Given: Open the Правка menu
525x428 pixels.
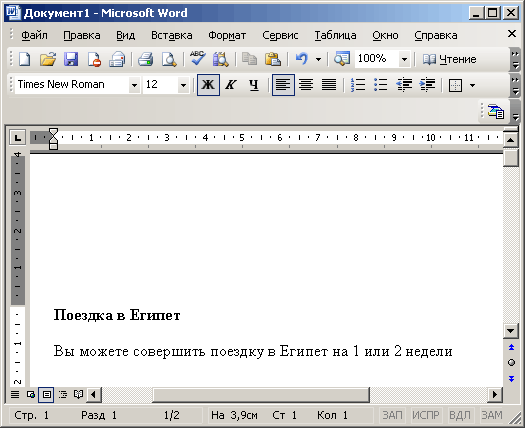Looking at the screenshot, I should [82, 35].
